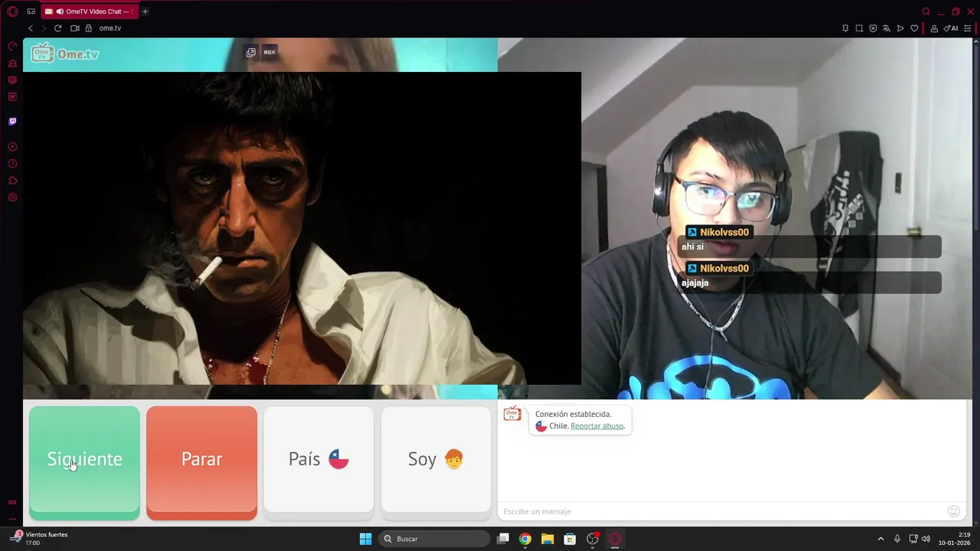
Task: Open a new browser tab
Action: click(x=145, y=11)
